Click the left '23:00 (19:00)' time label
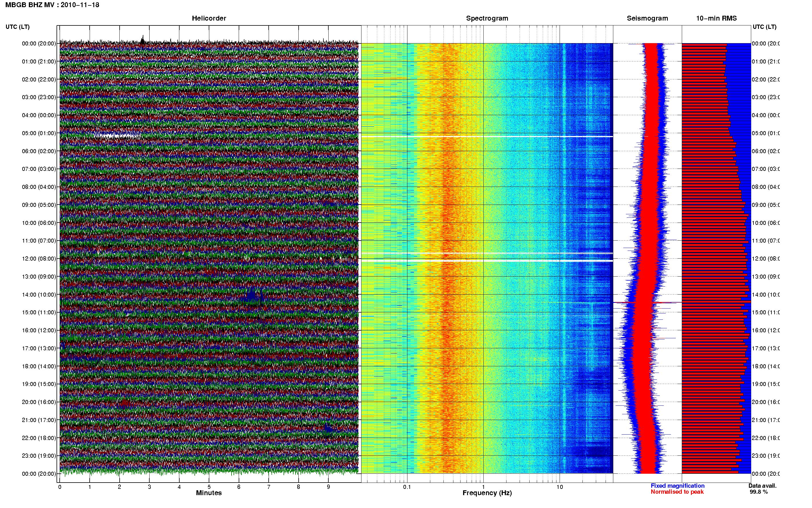This screenshot has width=812, height=508. tap(39, 456)
